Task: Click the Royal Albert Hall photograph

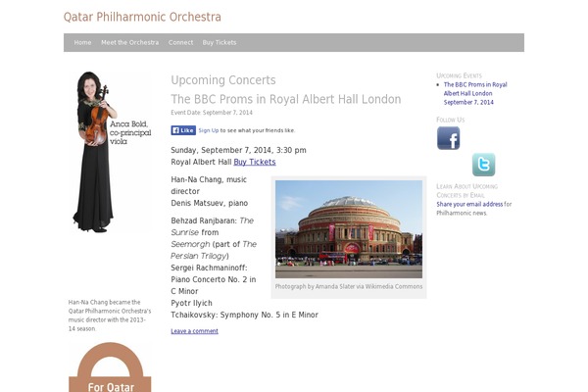Action: 349,229
